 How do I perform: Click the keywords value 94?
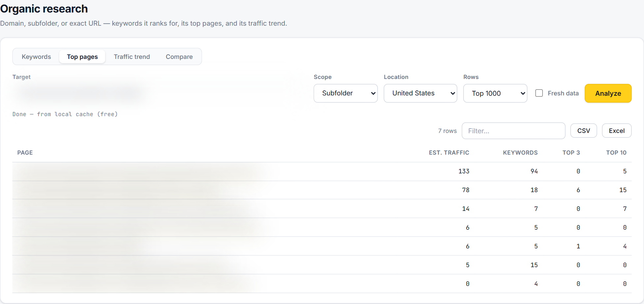(534, 171)
